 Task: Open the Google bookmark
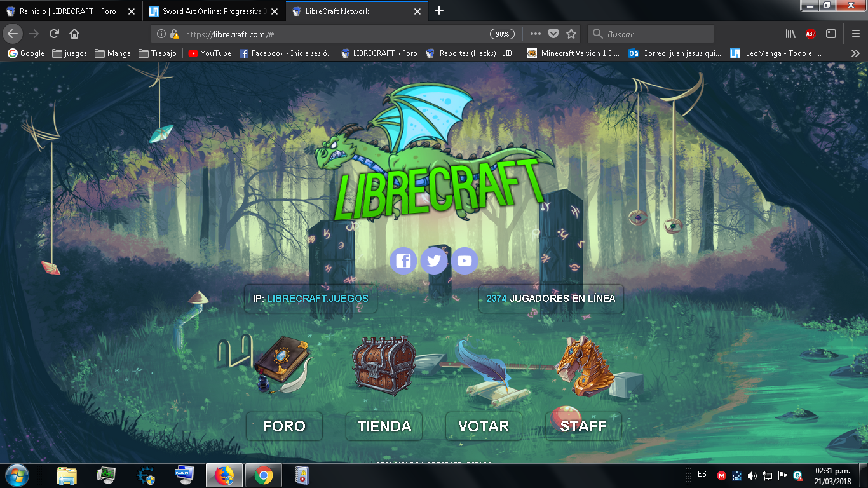tap(26, 53)
